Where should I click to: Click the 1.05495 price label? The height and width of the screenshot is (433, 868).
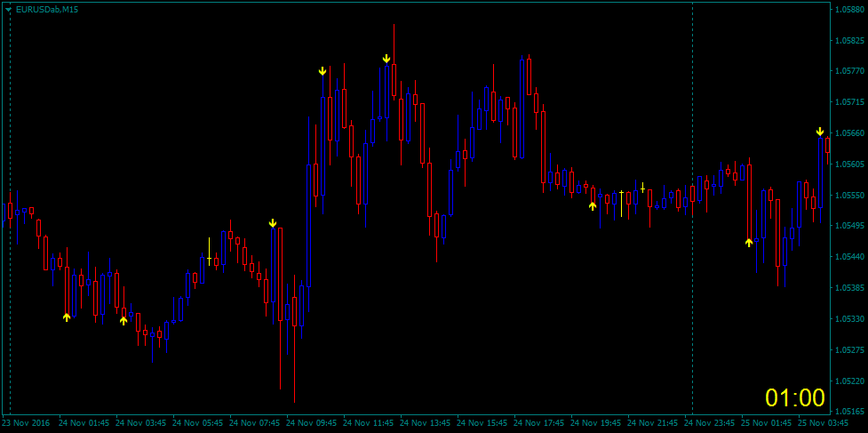[849, 226]
